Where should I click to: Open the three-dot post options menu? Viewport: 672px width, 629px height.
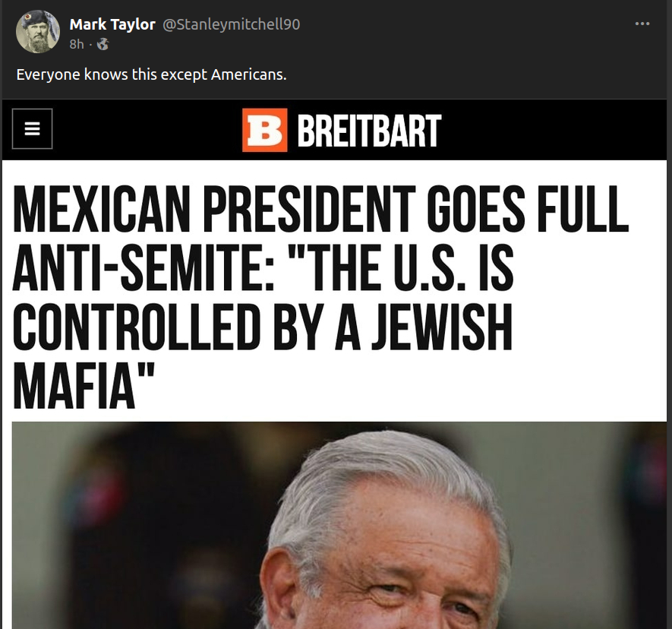tap(642, 24)
